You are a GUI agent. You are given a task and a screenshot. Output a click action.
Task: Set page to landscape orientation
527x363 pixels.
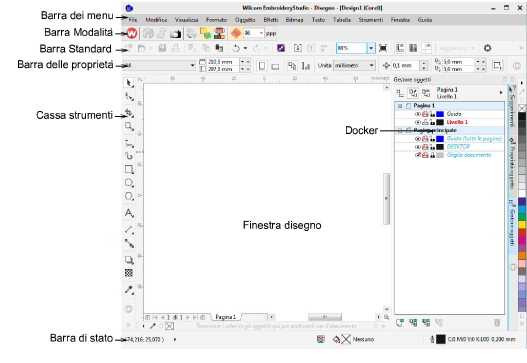pyautogui.click(x=275, y=66)
